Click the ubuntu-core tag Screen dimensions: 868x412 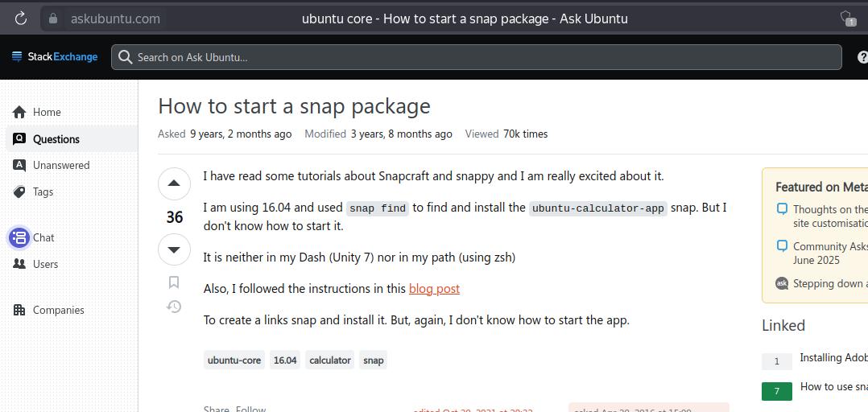(234, 360)
